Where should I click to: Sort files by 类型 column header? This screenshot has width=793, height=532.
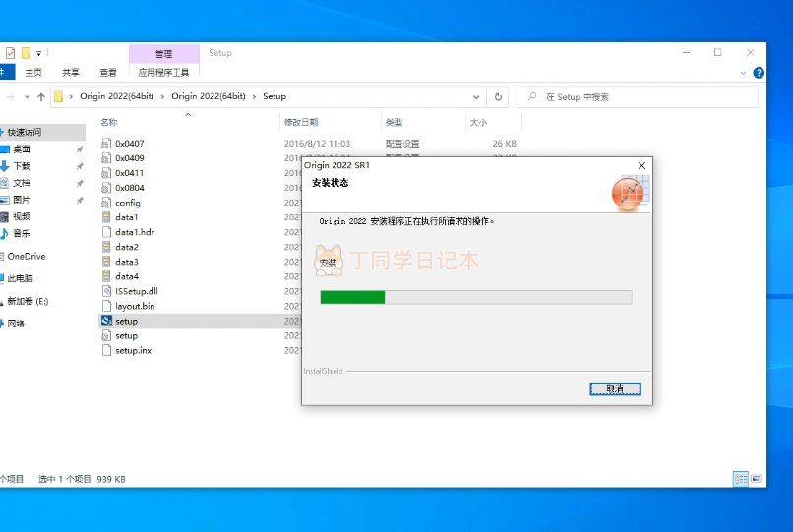point(394,122)
